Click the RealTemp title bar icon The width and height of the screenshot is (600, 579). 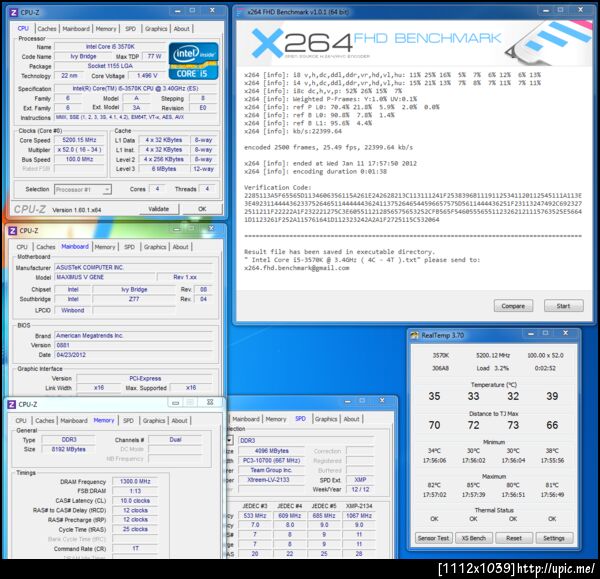(x=414, y=335)
